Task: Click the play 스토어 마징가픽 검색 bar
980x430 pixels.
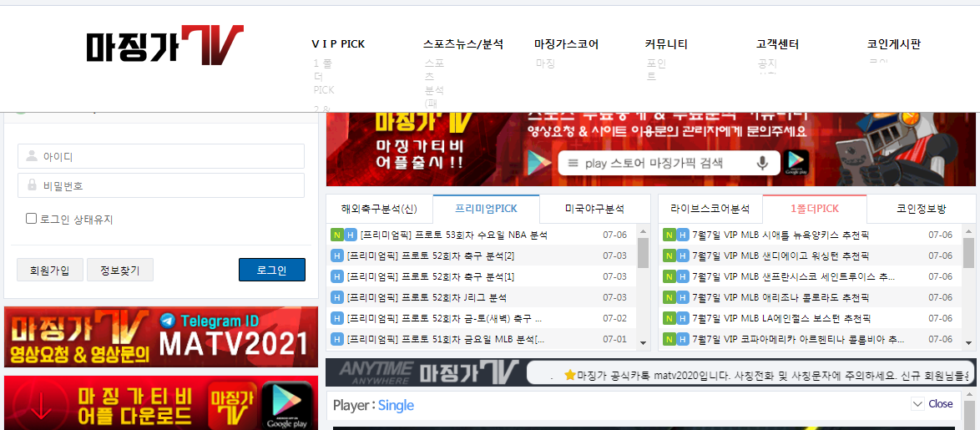Action: click(x=669, y=164)
